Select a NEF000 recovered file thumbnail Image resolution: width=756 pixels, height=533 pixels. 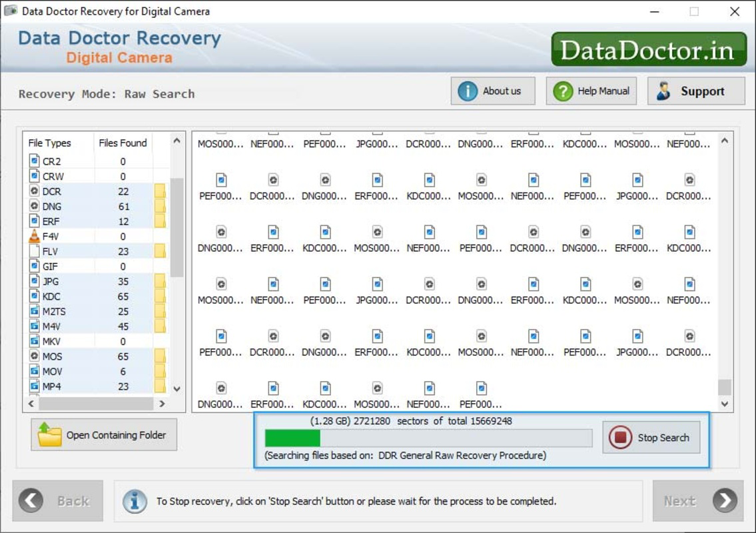(272, 285)
